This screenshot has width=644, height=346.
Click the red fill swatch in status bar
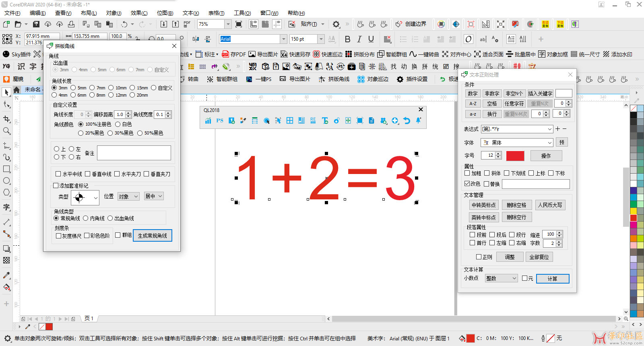(470, 338)
